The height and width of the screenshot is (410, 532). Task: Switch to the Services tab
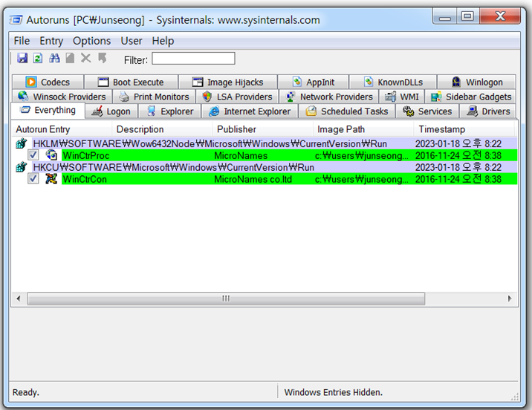pyautogui.click(x=427, y=111)
